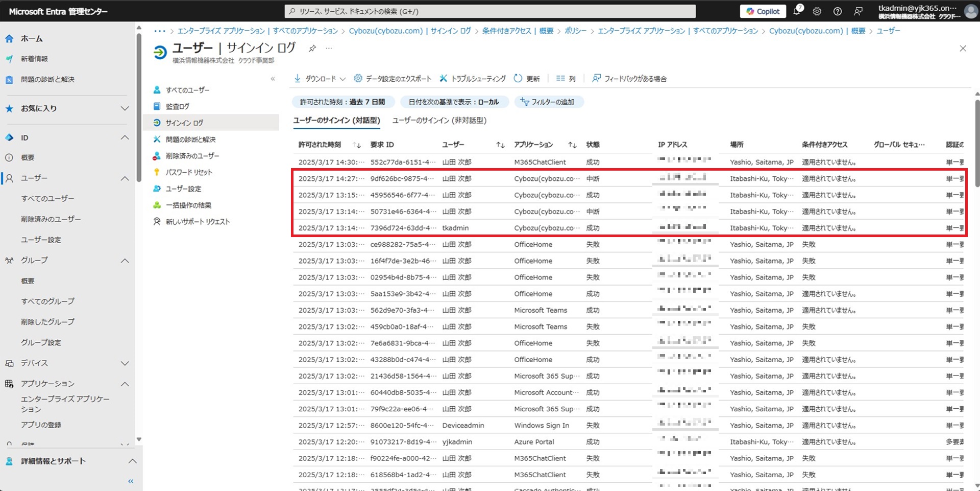Switch to ユーザーのサインイン (非対話型) tab
The image size is (980, 491).
(x=439, y=121)
